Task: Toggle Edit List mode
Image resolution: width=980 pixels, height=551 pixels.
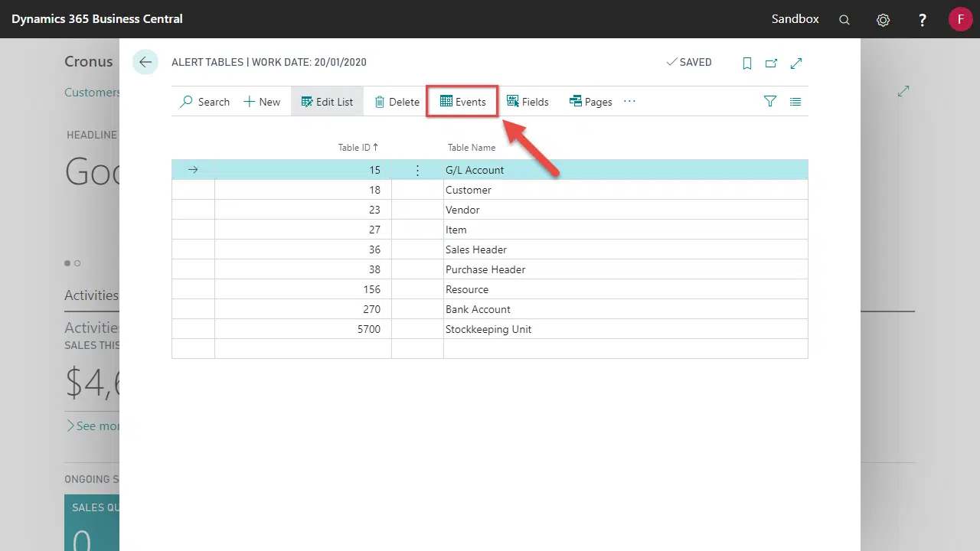Action: point(327,102)
